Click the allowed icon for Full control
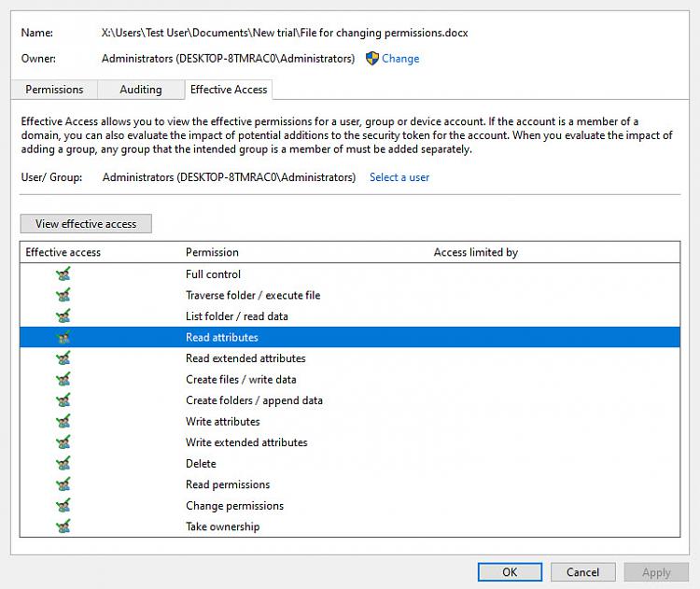The image size is (700, 589). coord(63,273)
